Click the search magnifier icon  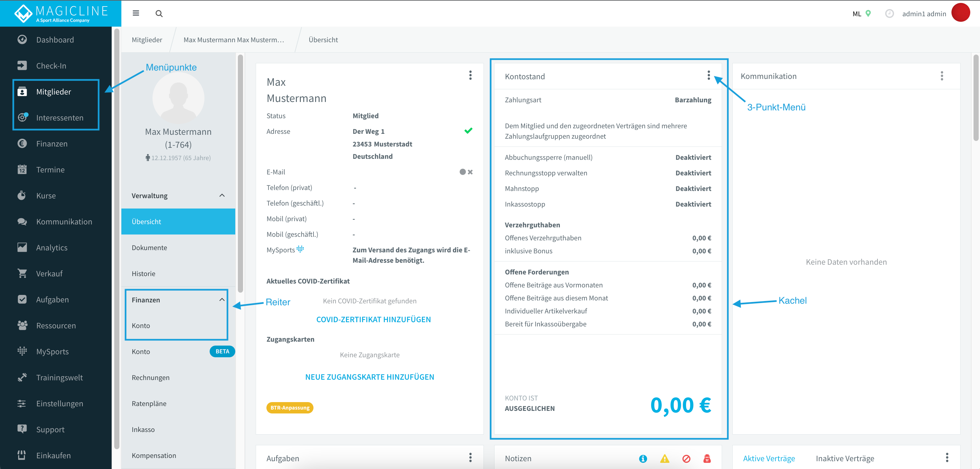(159, 14)
